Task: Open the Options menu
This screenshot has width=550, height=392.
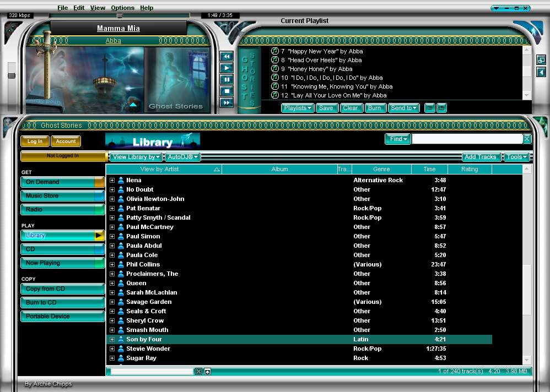Action: 122,8
